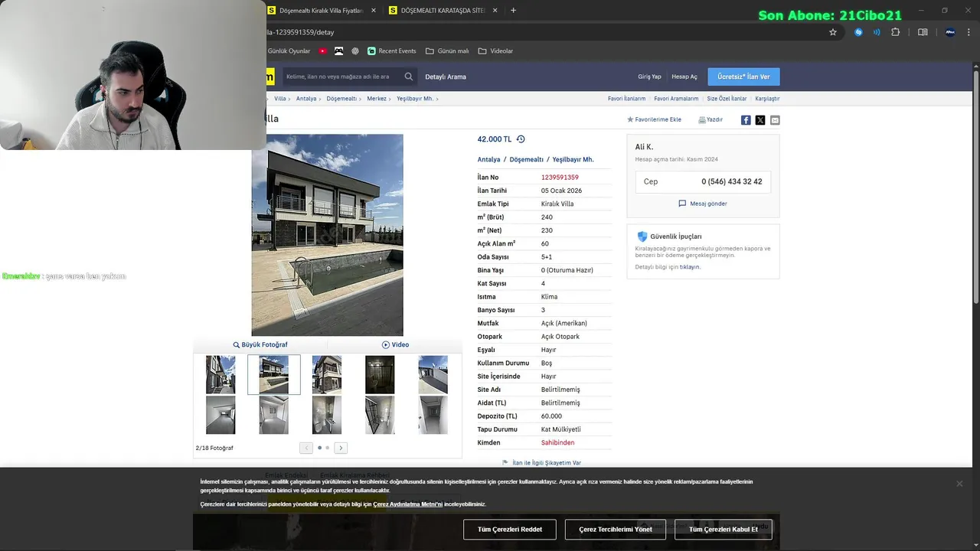Click Tüm Çerezleri Kabul Et button

point(724,530)
